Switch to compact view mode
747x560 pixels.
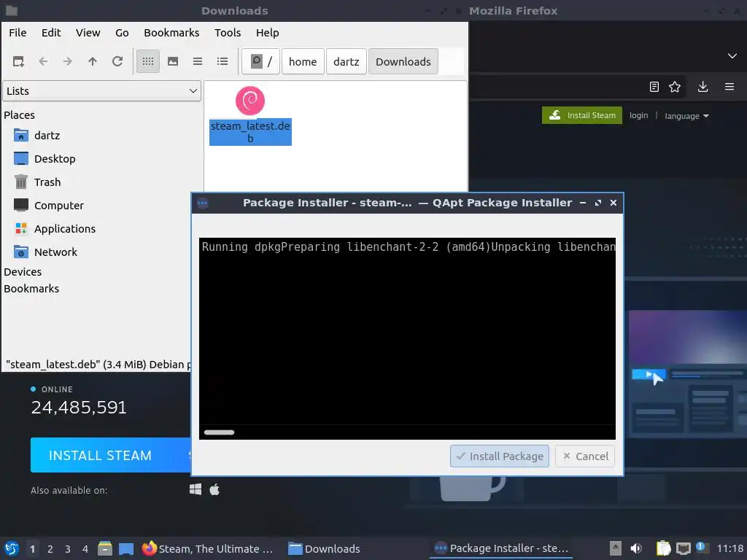[x=198, y=61]
